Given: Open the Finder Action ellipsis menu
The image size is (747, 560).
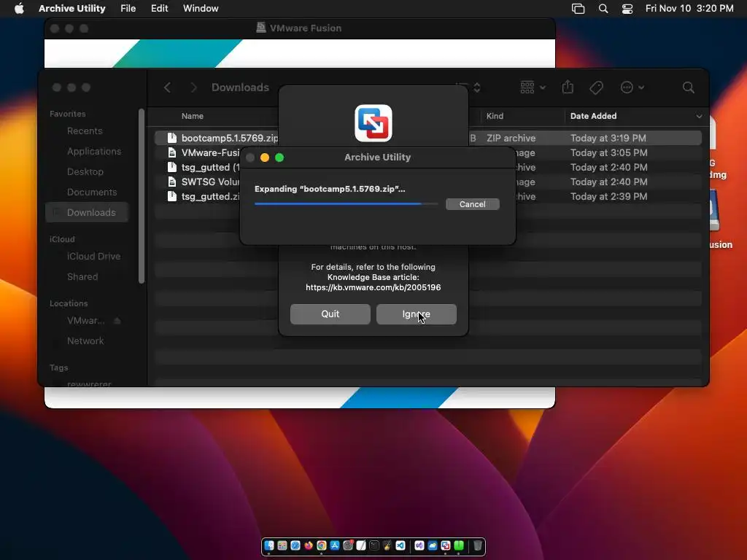Looking at the screenshot, I should [x=632, y=87].
